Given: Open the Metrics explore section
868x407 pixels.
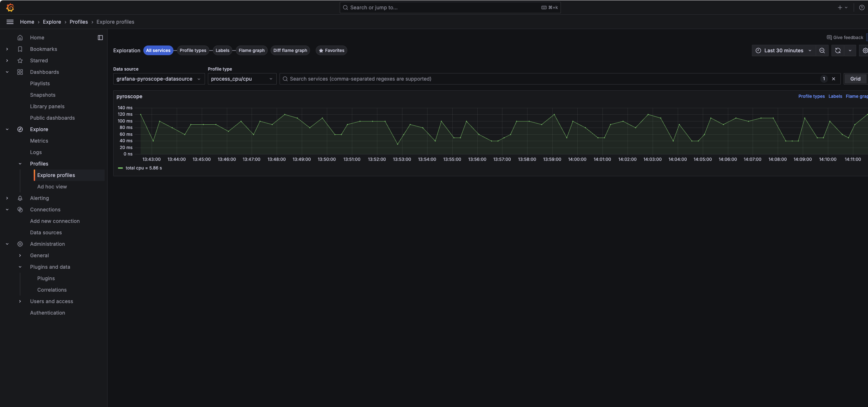Looking at the screenshot, I should click(x=39, y=141).
